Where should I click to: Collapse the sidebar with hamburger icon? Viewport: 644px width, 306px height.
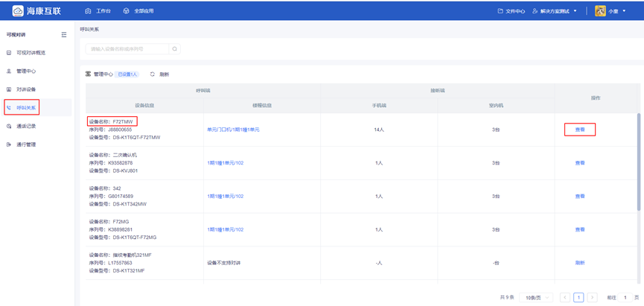tap(64, 35)
